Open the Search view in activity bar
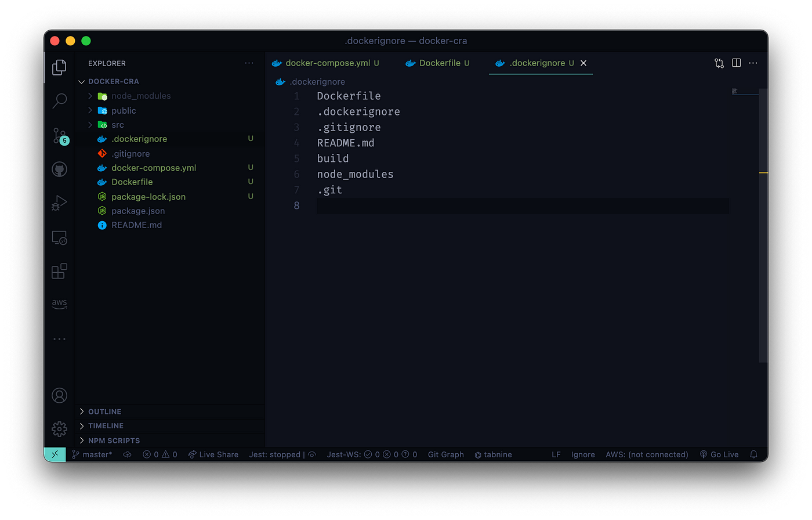The image size is (812, 520). coord(59,101)
